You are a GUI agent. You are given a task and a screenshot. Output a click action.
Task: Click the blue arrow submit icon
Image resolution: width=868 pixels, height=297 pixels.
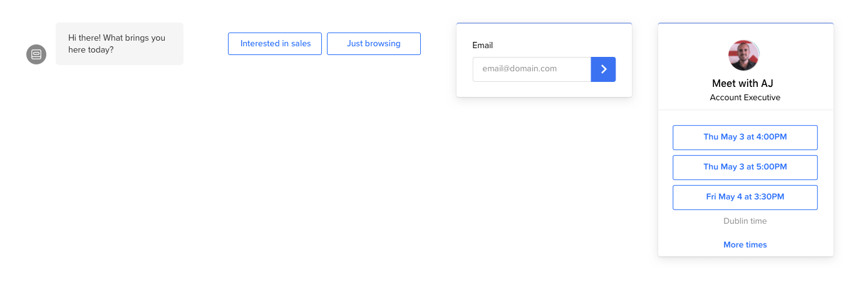(x=603, y=69)
